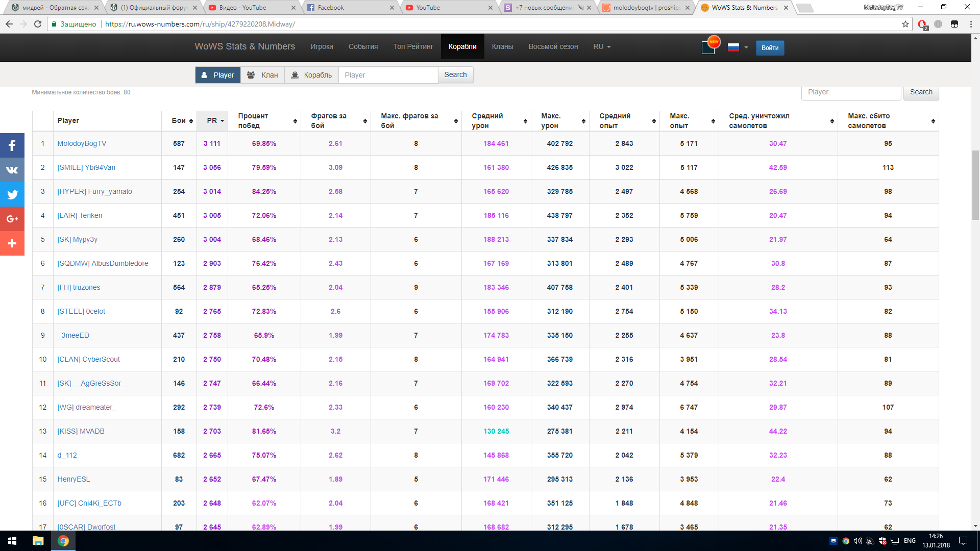Select the Player search mode toggle
The width and height of the screenshot is (980, 551).
(x=218, y=75)
